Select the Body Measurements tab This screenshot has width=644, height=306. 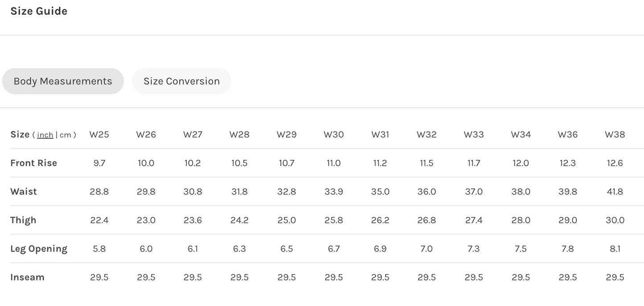pos(63,81)
